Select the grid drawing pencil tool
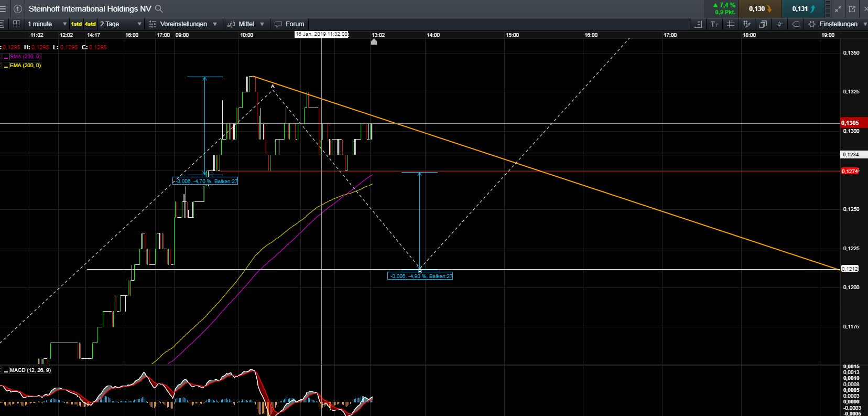 pyautogui.click(x=747, y=24)
